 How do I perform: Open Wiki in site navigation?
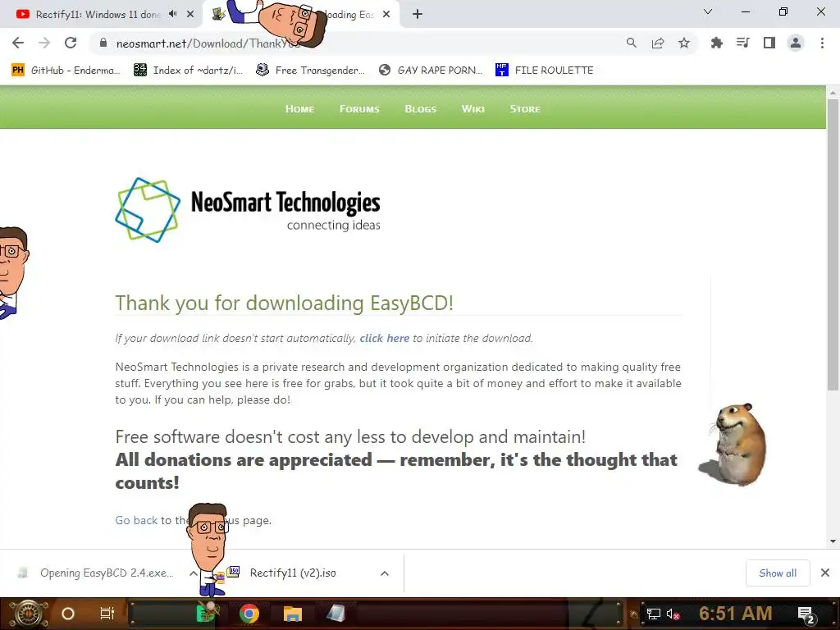[x=473, y=109]
